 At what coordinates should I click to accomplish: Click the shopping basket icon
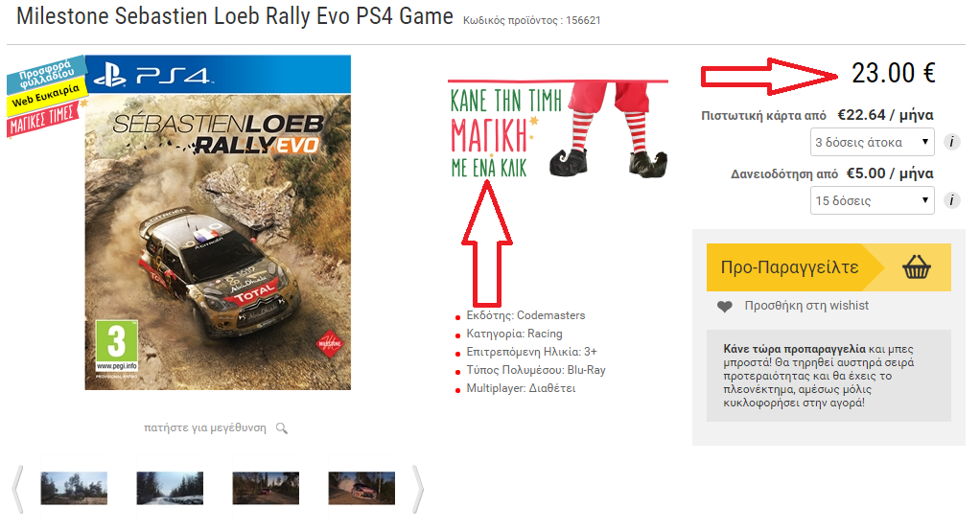(x=917, y=267)
